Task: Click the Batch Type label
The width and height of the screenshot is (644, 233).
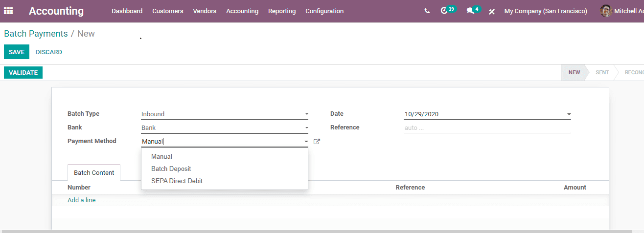Action: tap(83, 114)
